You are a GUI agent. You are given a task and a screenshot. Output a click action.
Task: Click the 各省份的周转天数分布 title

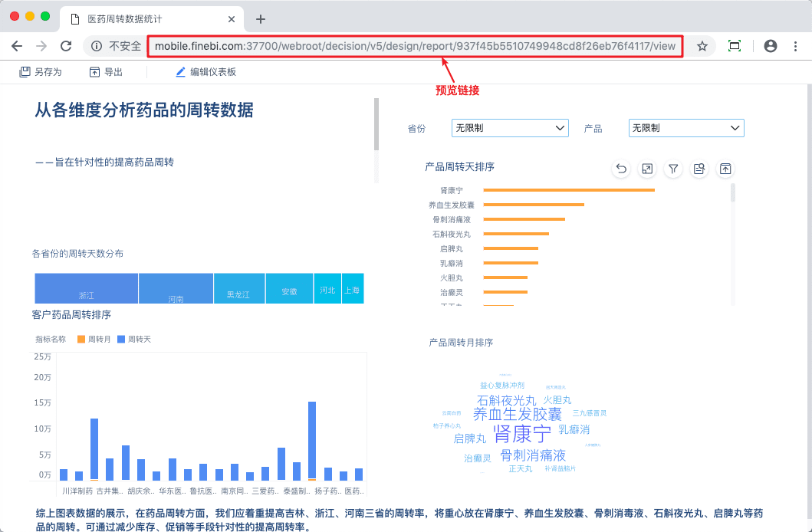click(x=77, y=254)
